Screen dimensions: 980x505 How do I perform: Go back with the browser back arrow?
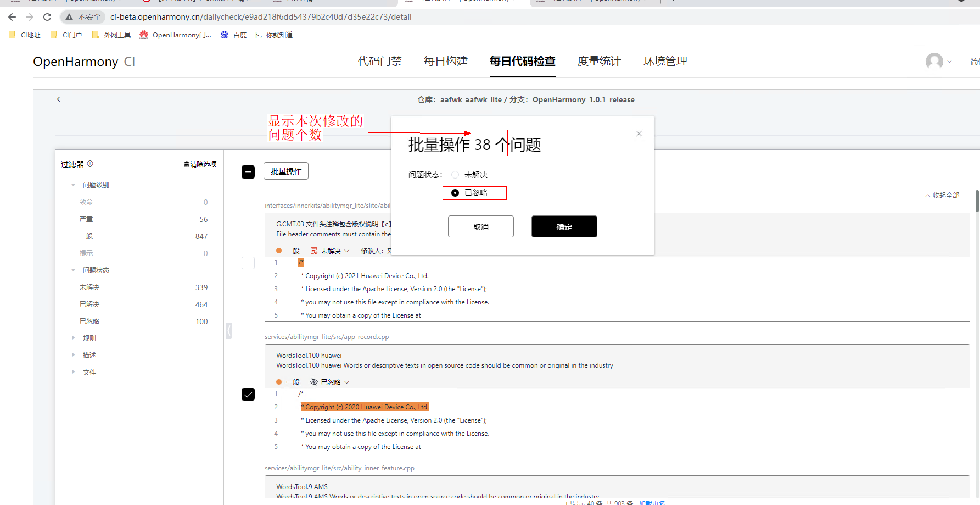pos(12,17)
